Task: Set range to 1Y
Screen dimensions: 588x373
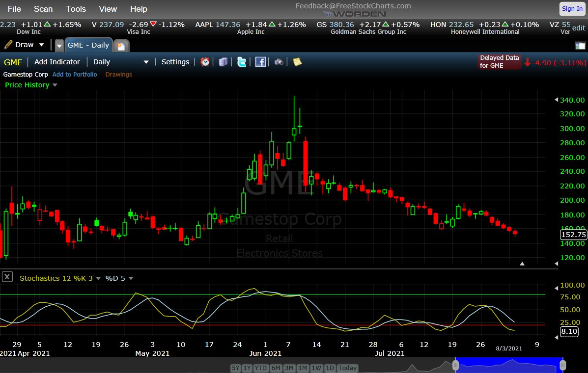Action: [247, 368]
